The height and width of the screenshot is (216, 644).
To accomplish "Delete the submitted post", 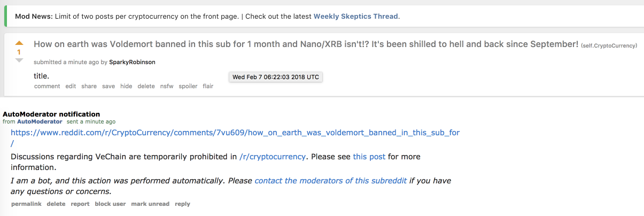I will coord(146,86).
